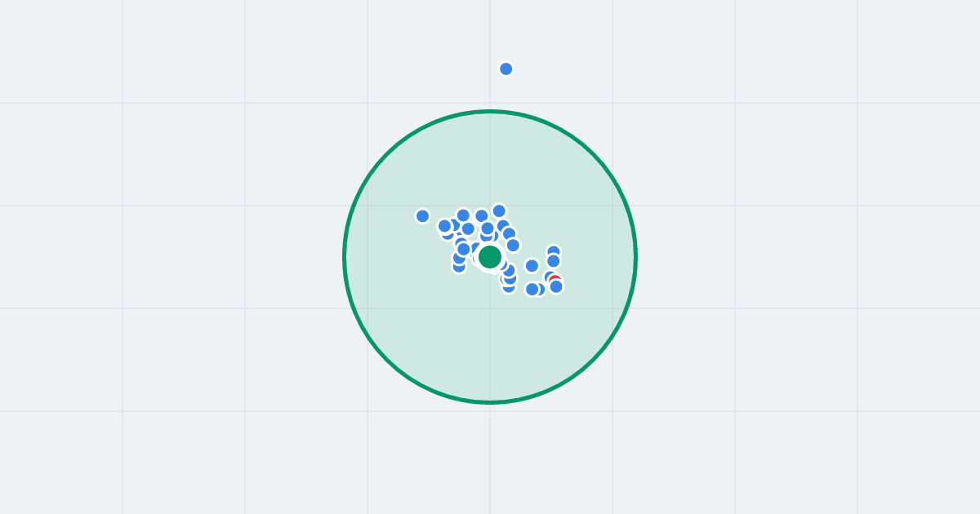Click the lowest blue dot left of the green marker
This screenshot has height=514, width=980.
pyautogui.click(x=459, y=265)
